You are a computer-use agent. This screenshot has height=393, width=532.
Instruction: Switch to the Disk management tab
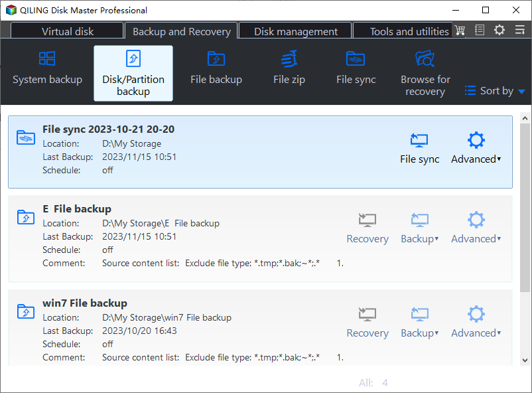click(x=295, y=31)
